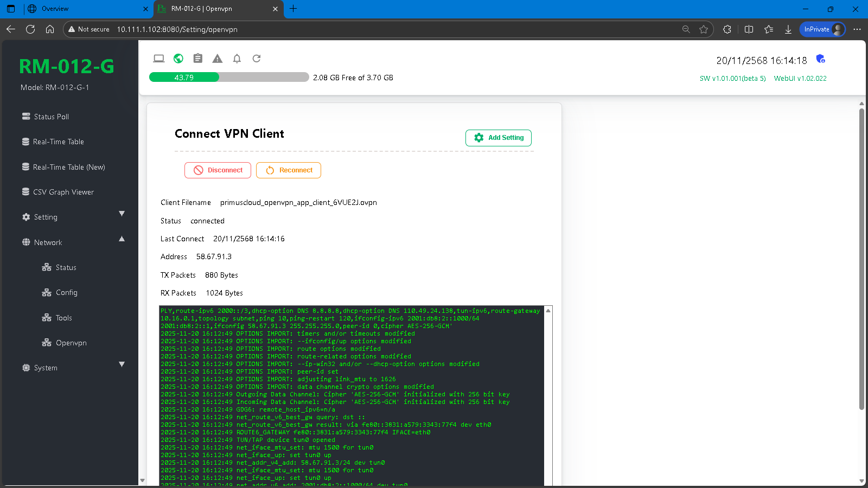Expand the System menu arrow
This screenshot has width=868, height=488.
122,364
